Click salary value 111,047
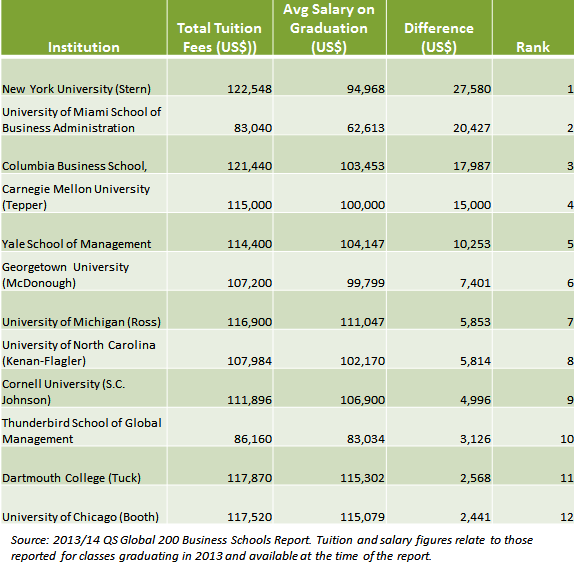Viewport: 574px width, 567px height. point(362,322)
